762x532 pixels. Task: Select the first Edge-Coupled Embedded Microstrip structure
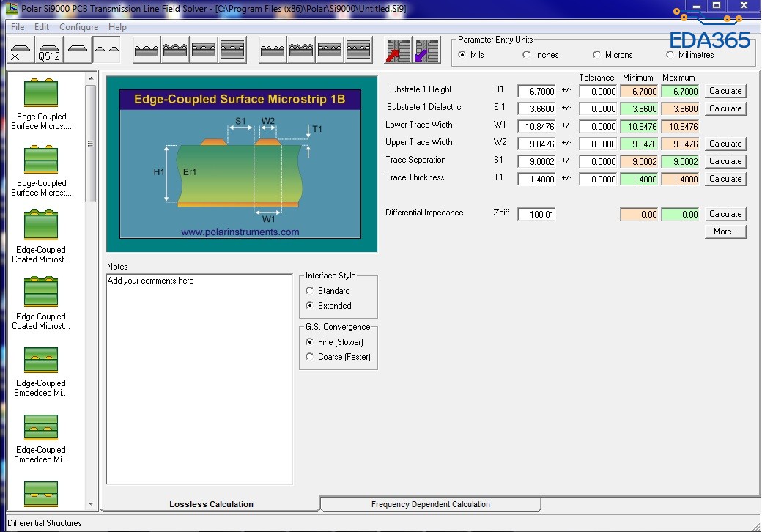pos(41,370)
